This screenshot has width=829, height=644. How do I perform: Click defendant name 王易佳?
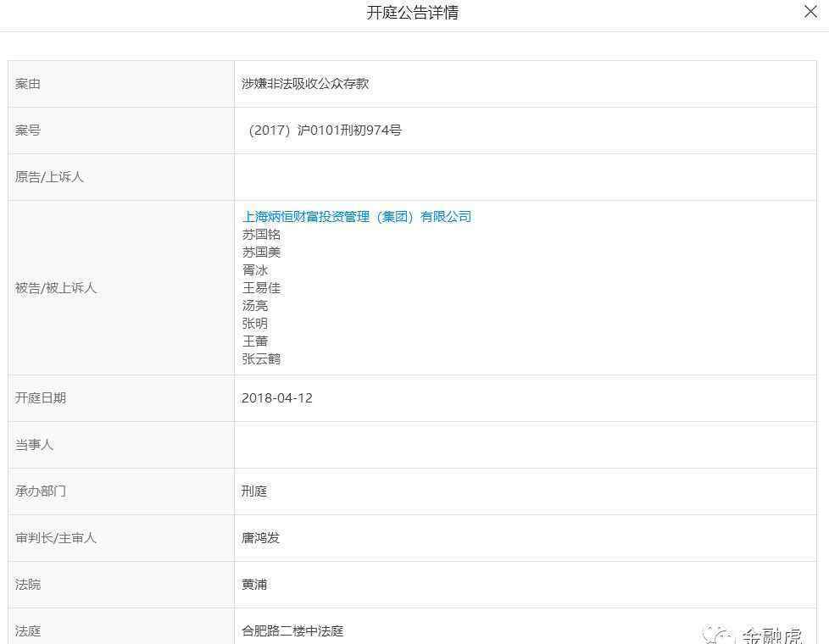click(261, 287)
